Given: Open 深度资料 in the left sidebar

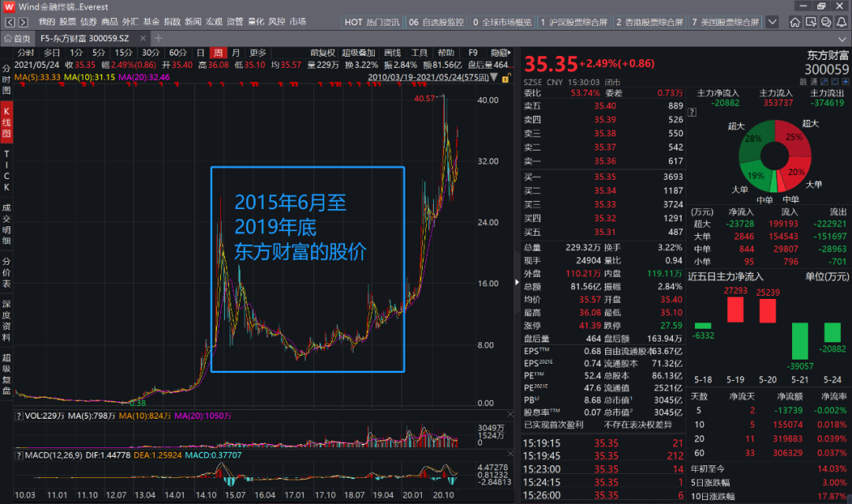Looking at the screenshot, I should 6,320.
